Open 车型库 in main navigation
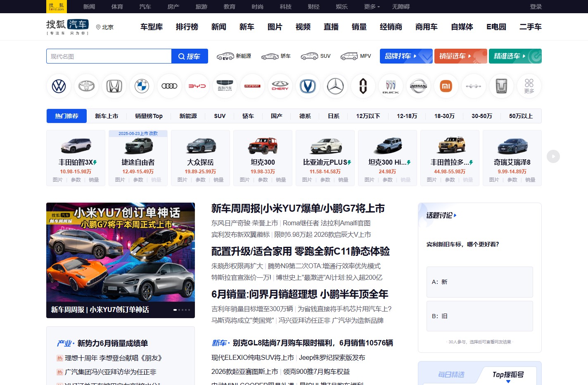 tap(152, 27)
